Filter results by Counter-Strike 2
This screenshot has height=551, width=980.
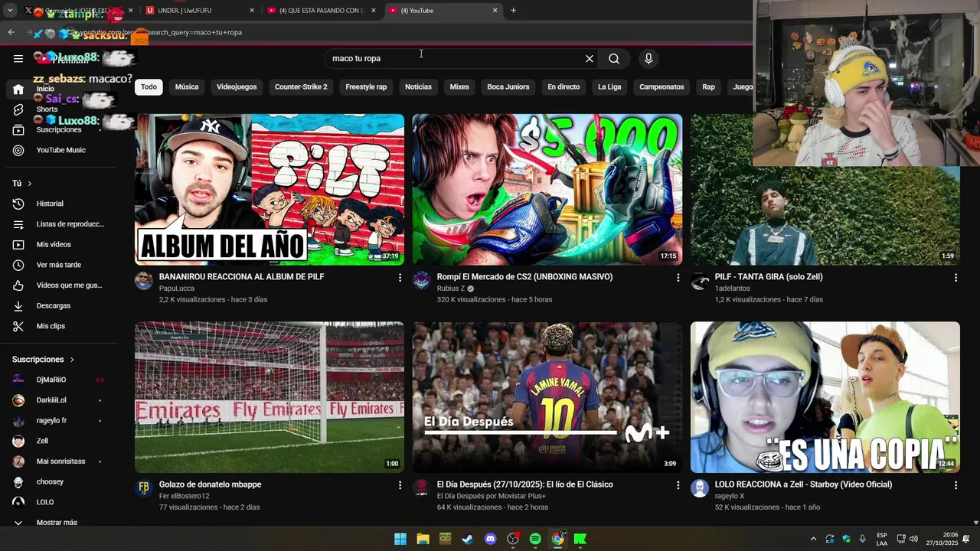pyautogui.click(x=301, y=86)
